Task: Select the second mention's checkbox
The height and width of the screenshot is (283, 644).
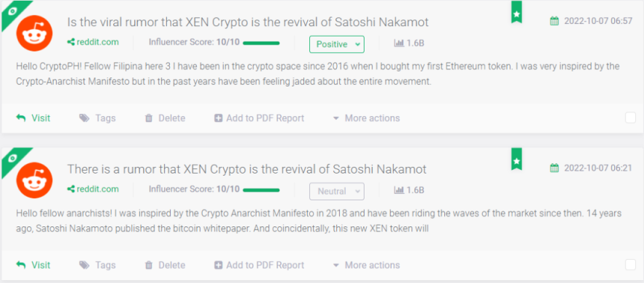Action: tap(631, 265)
